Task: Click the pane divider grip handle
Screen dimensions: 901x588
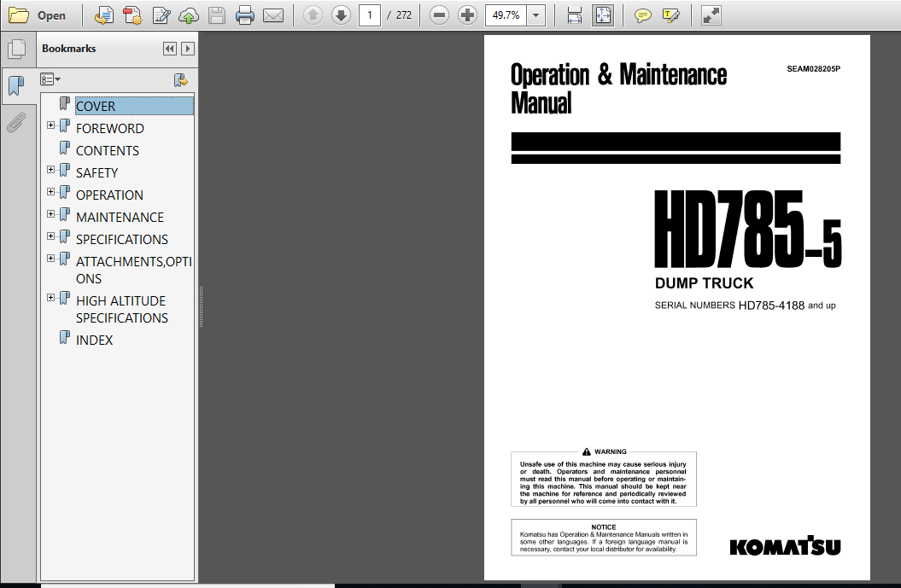Action: pos(201,306)
